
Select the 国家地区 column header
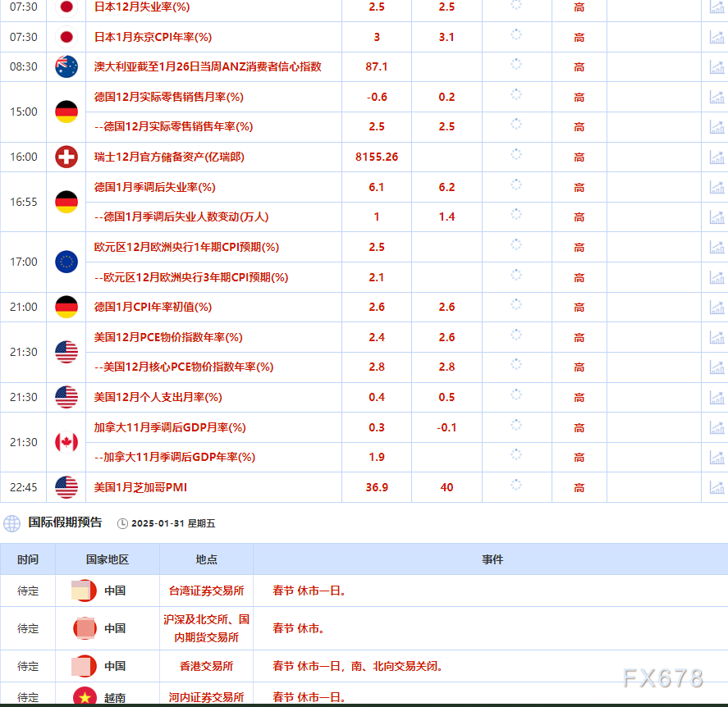106,559
